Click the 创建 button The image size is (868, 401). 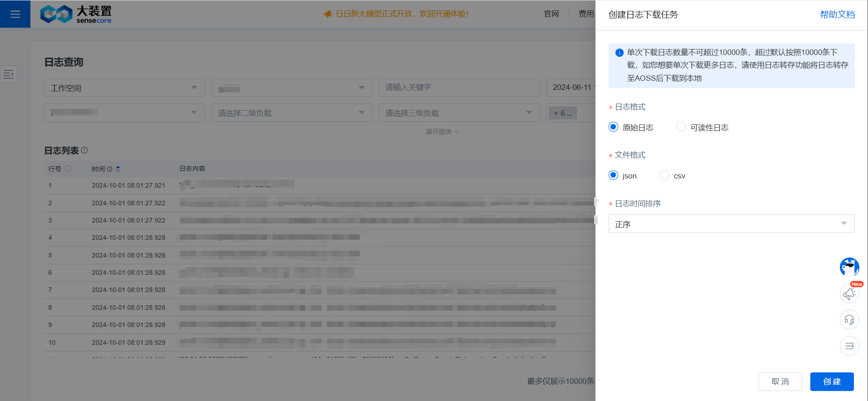[832, 381]
